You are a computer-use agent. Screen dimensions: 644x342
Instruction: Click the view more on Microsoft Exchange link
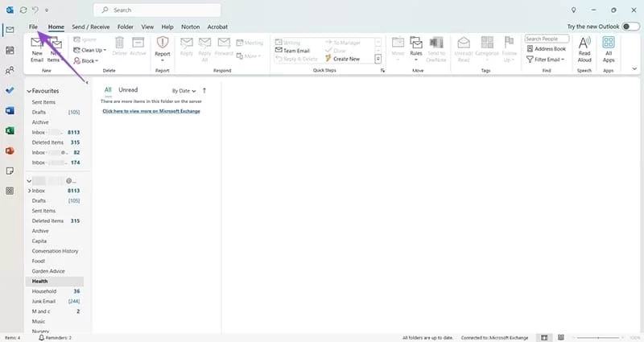tap(151, 111)
